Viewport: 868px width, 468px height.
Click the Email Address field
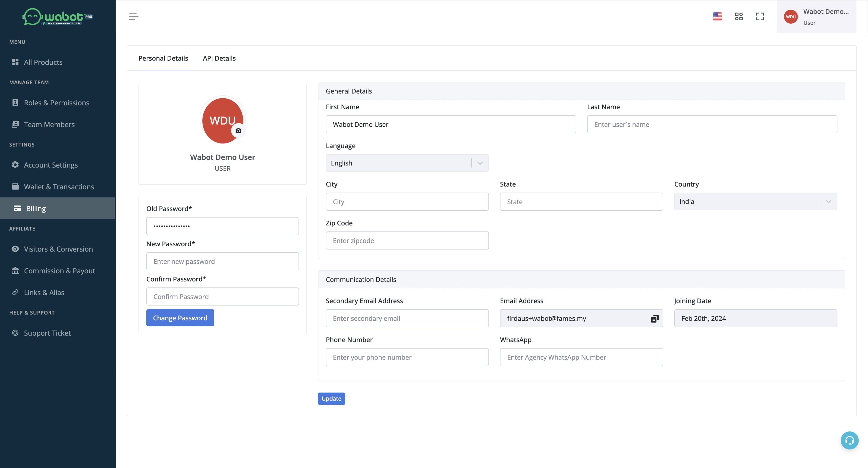point(581,318)
